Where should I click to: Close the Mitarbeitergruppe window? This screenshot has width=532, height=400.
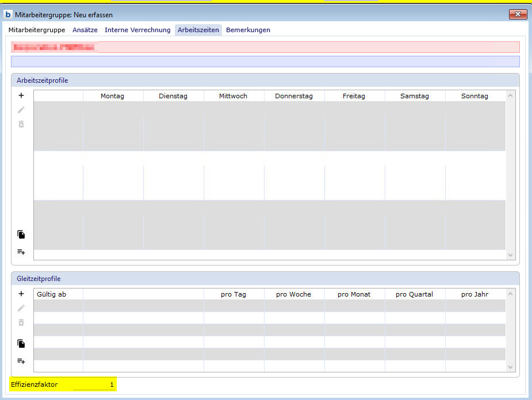point(518,14)
